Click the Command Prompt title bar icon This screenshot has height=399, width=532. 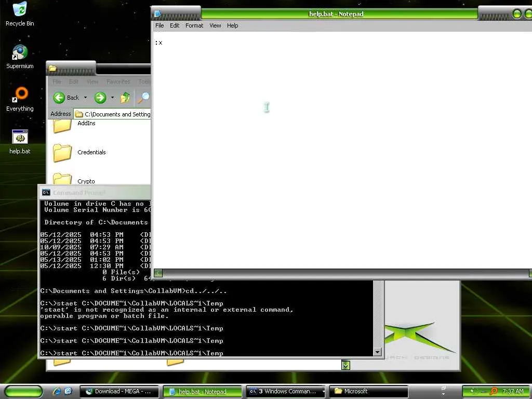[46, 192]
